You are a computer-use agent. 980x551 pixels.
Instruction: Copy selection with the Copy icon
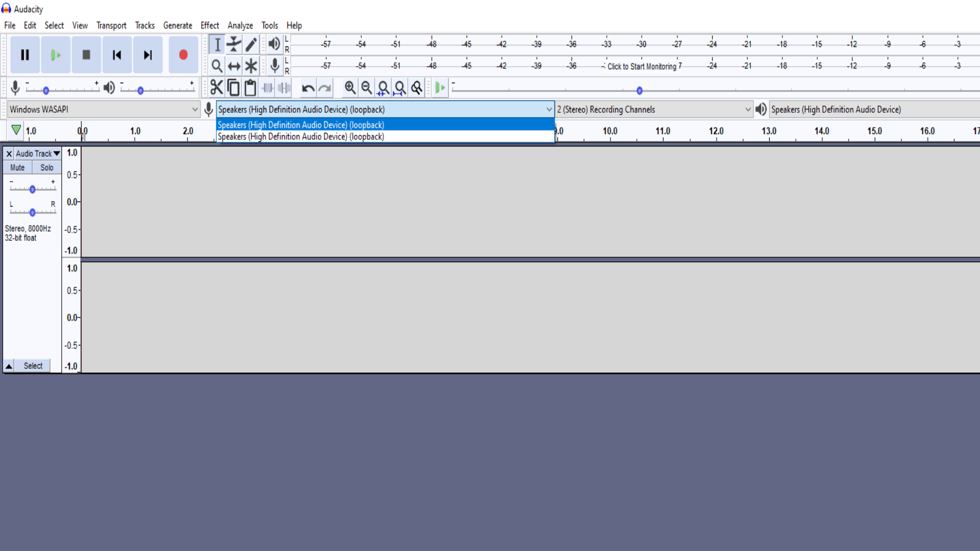(233, 88)
